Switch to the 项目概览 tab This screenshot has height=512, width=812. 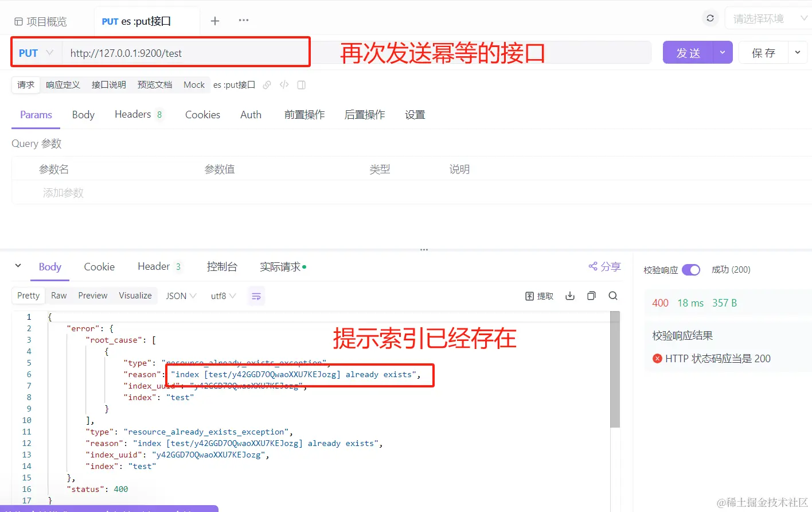40,21
